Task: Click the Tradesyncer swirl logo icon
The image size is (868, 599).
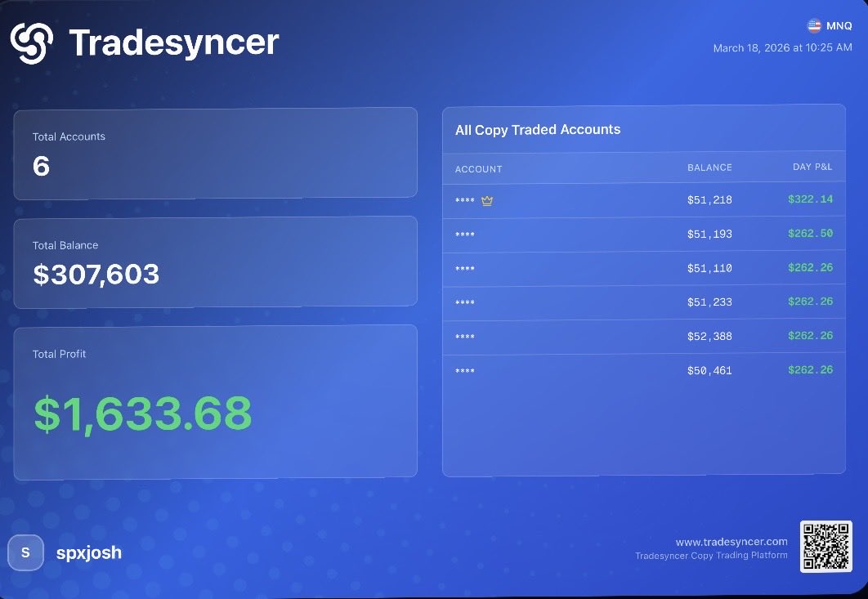Action: tap(32, 43)
